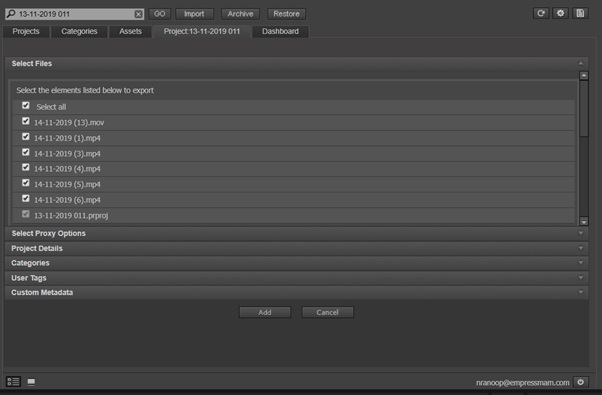Switch to list view icon in bottom bar

point(13,382)
